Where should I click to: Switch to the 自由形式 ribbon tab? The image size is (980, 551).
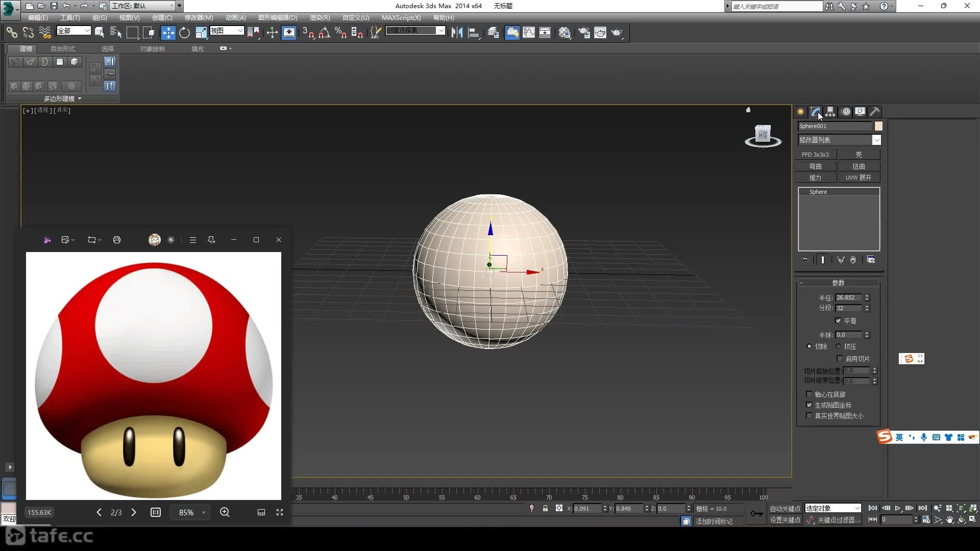pyautogui.click(x=63, y=48)
